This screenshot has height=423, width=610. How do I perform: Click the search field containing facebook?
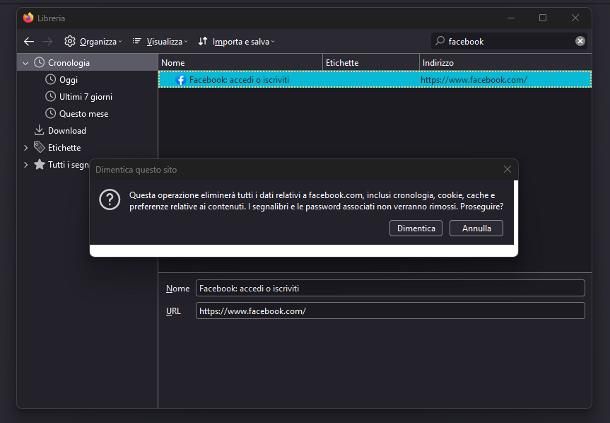(x=510, y=41)
